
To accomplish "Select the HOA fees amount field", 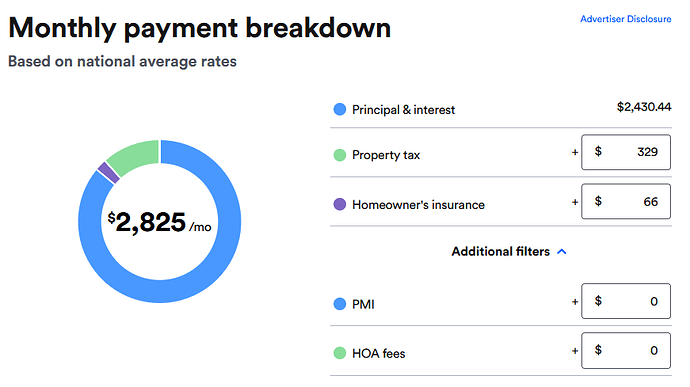I will [x=626, y=350].
